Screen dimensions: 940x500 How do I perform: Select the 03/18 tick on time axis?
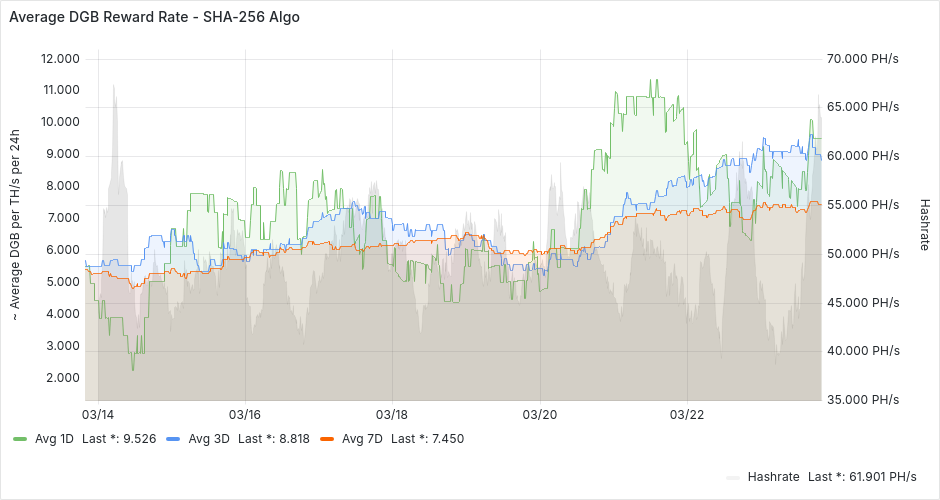[x=392, y=414]
